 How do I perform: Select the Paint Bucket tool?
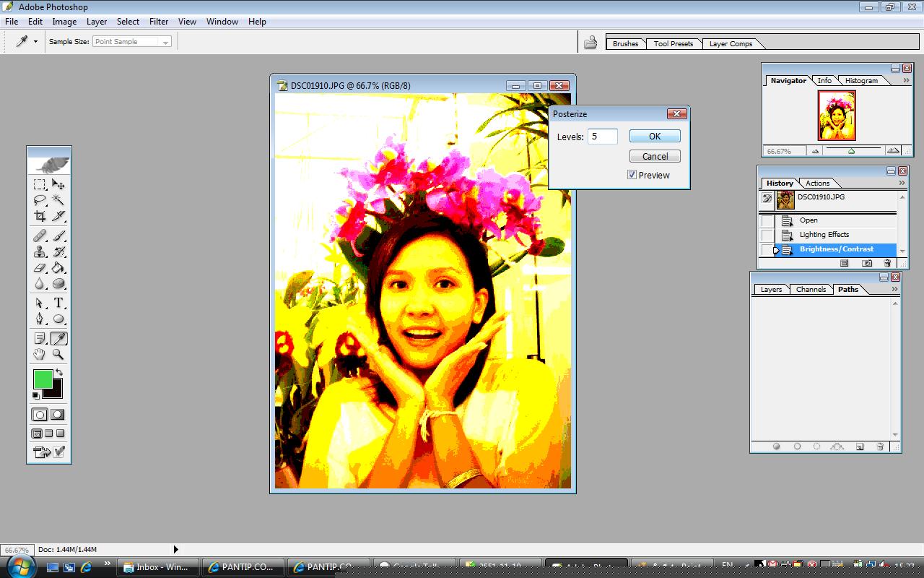(x=58, y=268)
